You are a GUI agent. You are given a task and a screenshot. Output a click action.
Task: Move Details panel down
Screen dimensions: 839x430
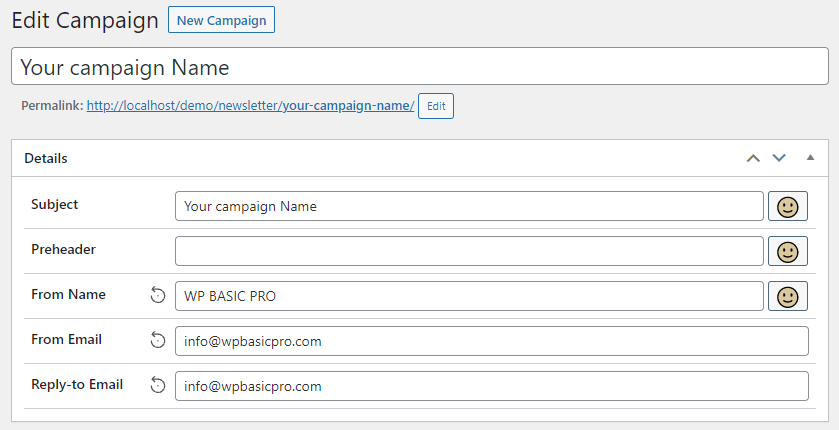(x=779, y=158)
